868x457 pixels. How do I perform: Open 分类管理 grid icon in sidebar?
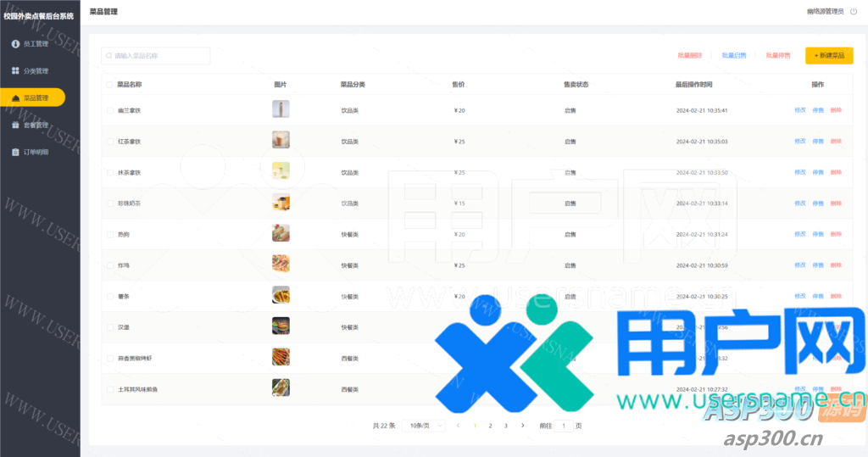coord(15,70)
